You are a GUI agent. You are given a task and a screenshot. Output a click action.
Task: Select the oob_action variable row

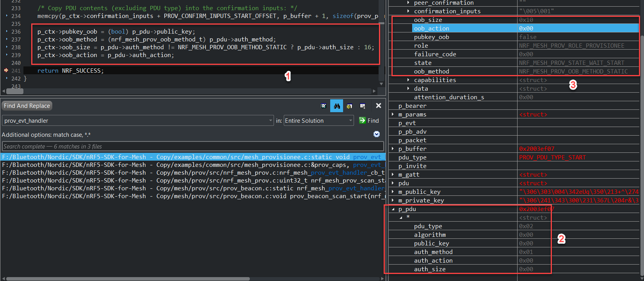(x=431, y=29)
